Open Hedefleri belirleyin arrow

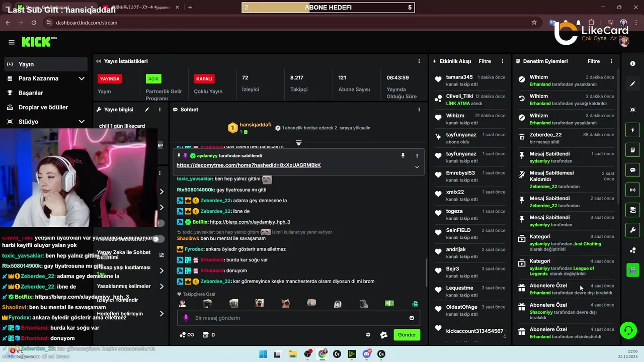click(x=162, y=314)
